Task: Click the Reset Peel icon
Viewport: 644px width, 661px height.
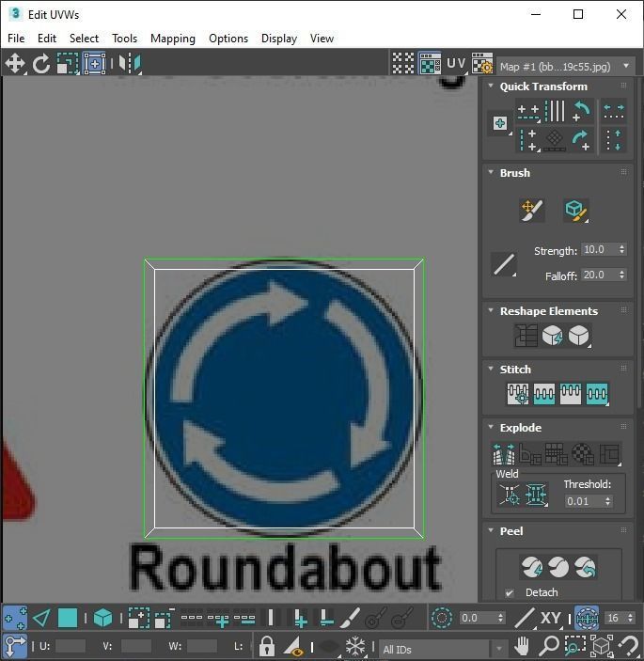Action: click(586, 567)
